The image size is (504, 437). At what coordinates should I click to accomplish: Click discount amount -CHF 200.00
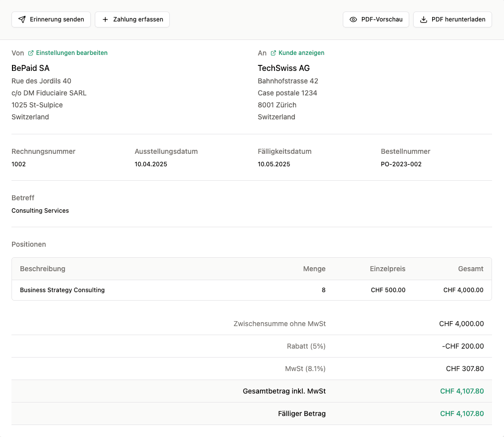tap(463, 347)
